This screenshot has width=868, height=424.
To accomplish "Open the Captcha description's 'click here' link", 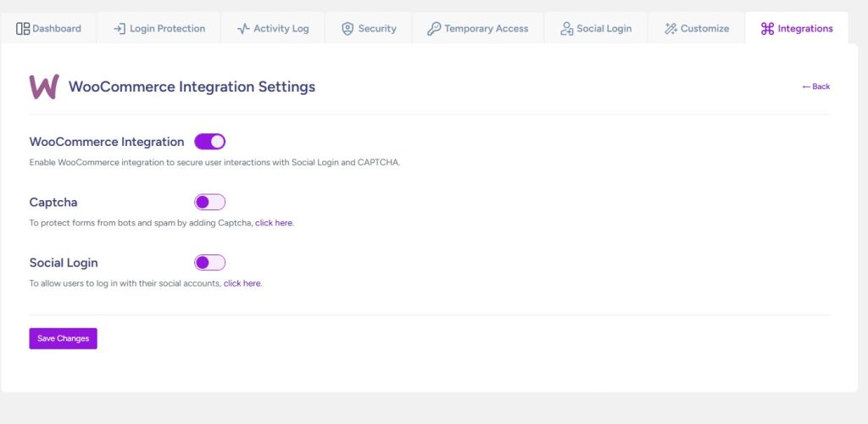I will 274,223.
